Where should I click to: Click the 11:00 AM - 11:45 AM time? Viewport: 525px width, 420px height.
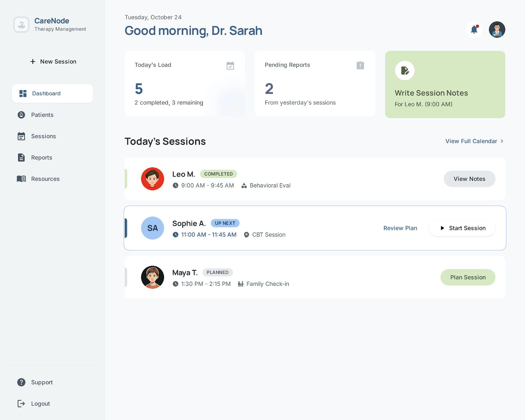209,235
